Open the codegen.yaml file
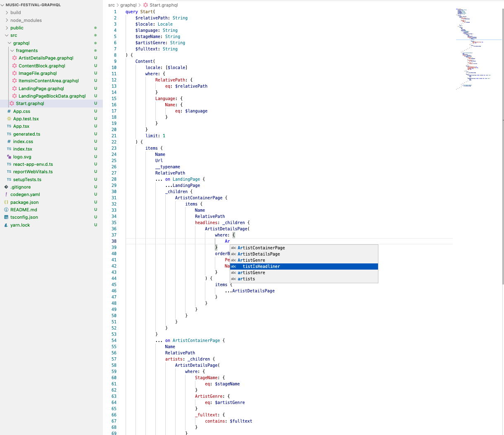The height and width of the screenshot is (435, 504). pos(25,194)
